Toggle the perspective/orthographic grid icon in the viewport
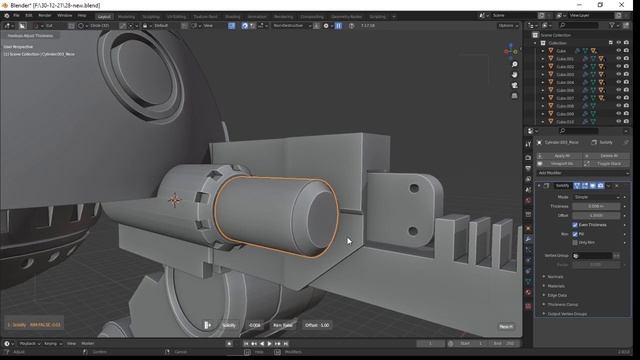Image resolution: width=640 pixels, height=360 pixels. pos(515,96)
